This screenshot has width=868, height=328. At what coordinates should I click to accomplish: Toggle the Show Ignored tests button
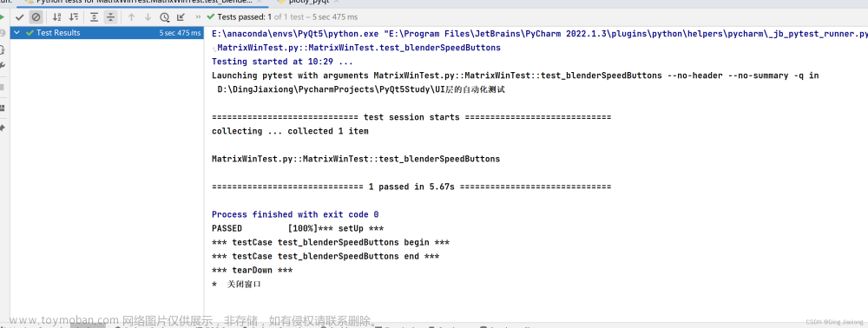(x=36, y=17)
